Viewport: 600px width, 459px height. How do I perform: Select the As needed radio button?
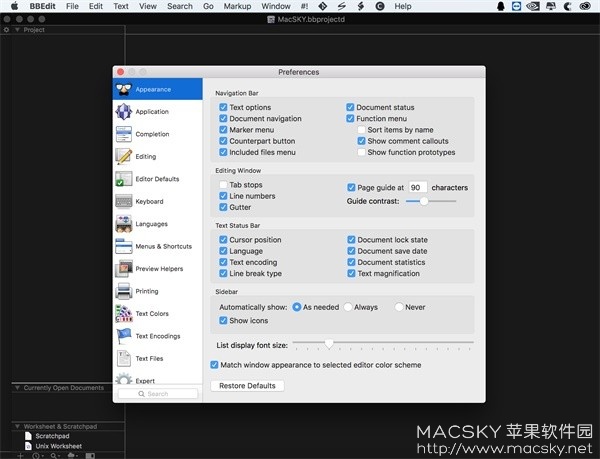tap(297, 307)
